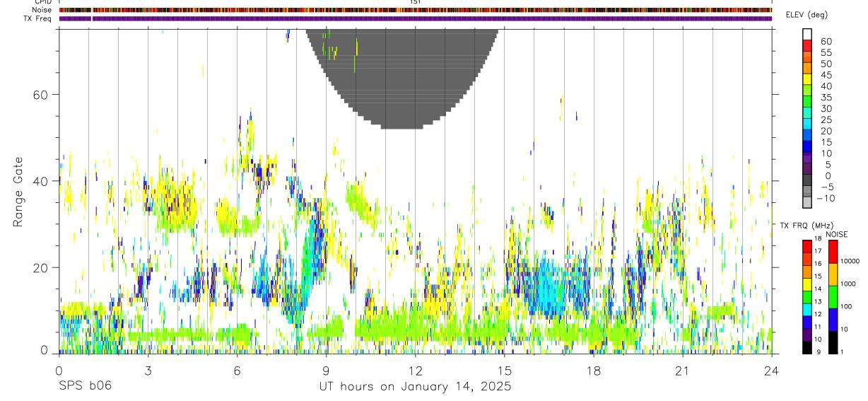Viewport: 868px width, 401px height.
Task: Click elevation colorbar segment between 30 and 35
Action: [x=807, y=101]
